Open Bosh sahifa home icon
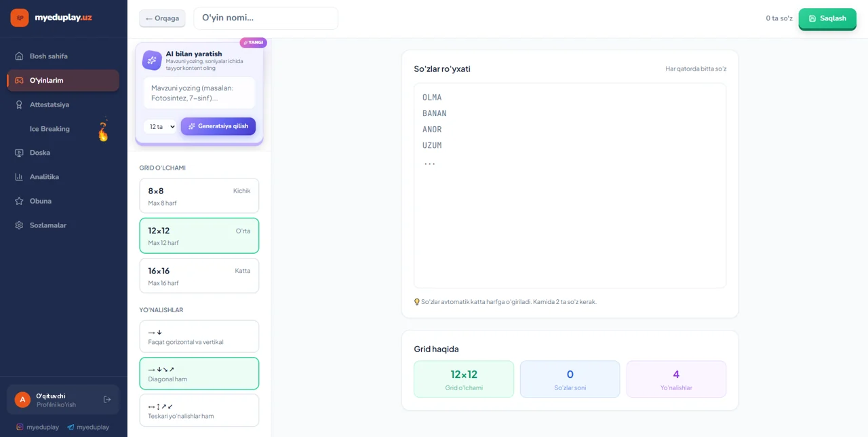The height and width of the screenshot is (437, 868). click(x=19, y=56)
